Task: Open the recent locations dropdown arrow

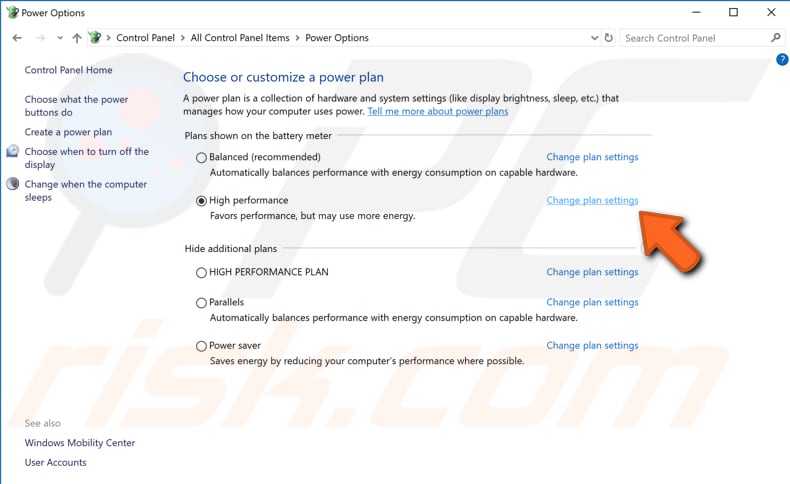Action: pyautogui.click(x=60, y=38)
